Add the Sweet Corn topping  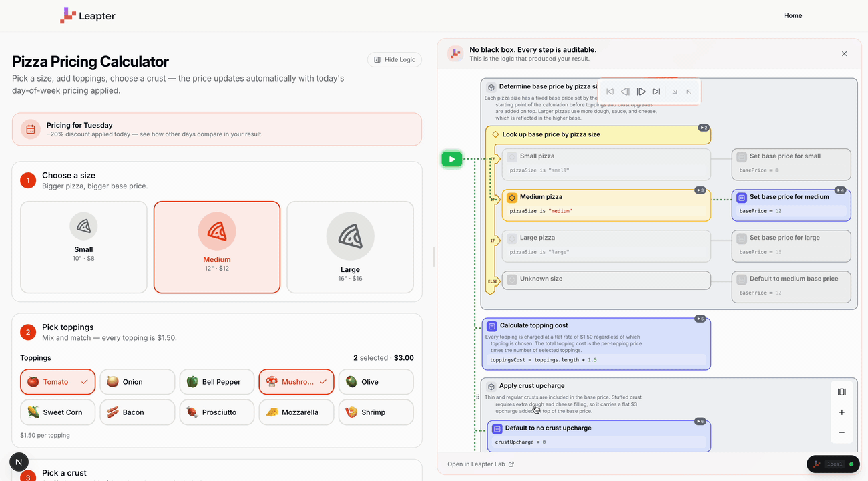pyautogui.click(x=58, y=412)
